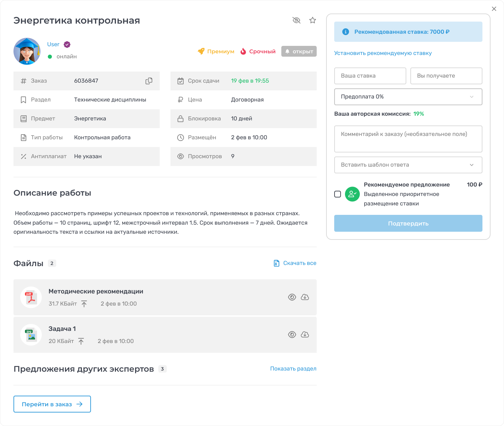Download Задача 1 via cloud icon
The image size is (504, 426).
tap(305, 335)
